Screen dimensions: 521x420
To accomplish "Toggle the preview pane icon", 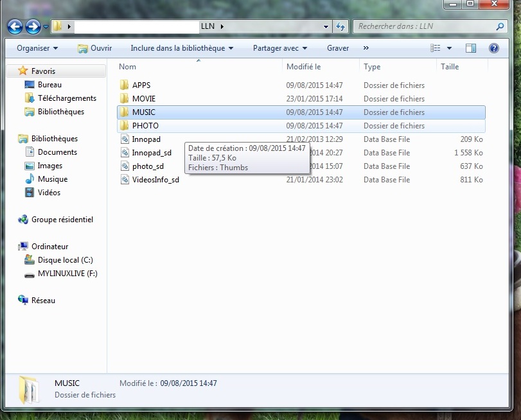I will 471,48.
